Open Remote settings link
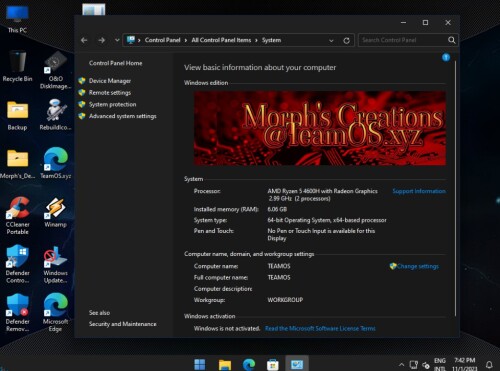 (110, 93)
